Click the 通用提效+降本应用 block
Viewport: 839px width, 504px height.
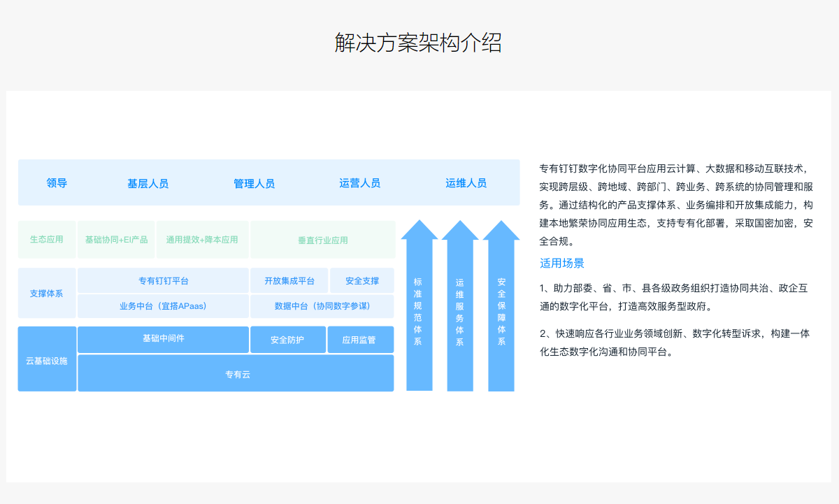[x=202, y=240]
